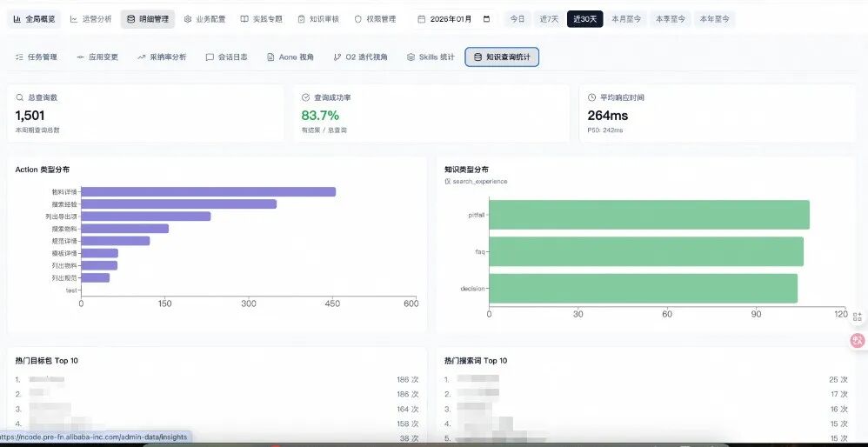Click the 搜索物料 purple bar
Screen dimensions: 868x447
[125, 229]
